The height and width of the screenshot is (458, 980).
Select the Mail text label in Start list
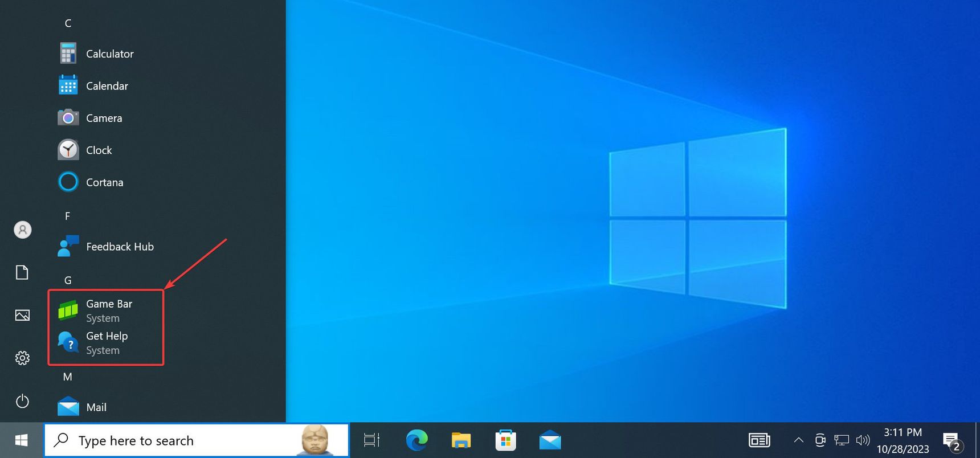tap(96, 407)
